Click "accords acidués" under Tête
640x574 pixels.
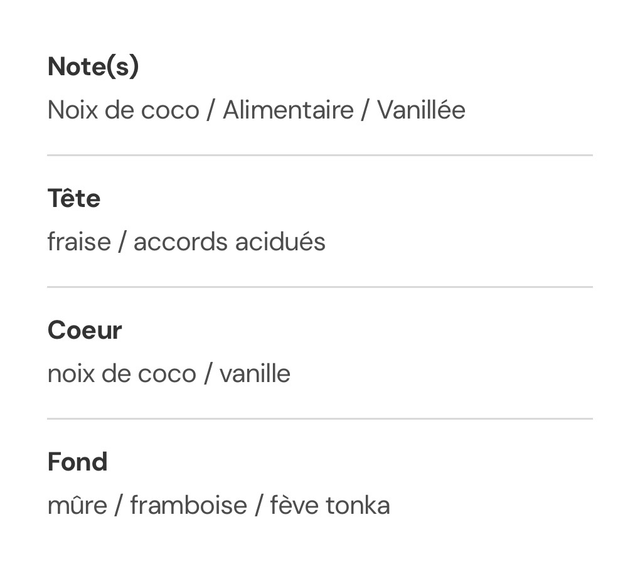[x=229, y=242]
